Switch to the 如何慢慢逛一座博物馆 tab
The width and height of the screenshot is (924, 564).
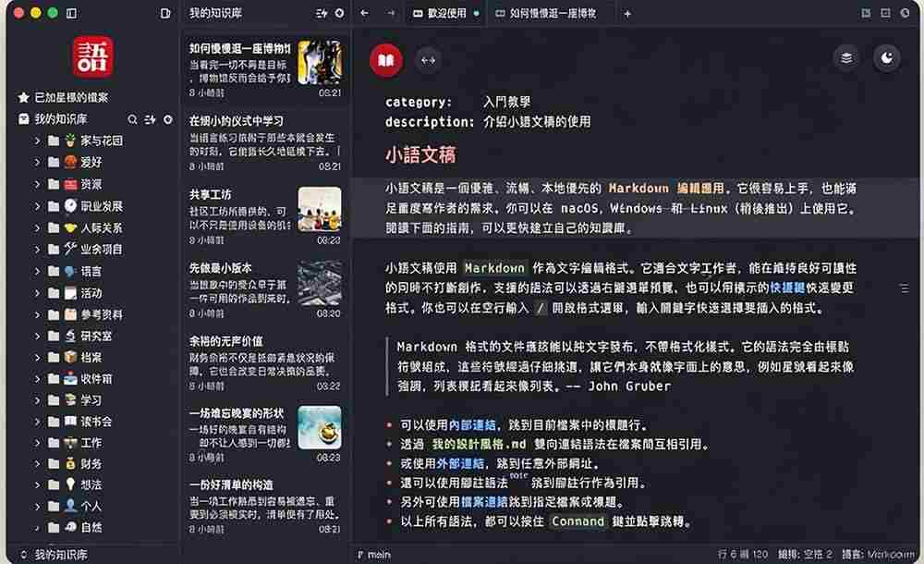coord(546,13)
